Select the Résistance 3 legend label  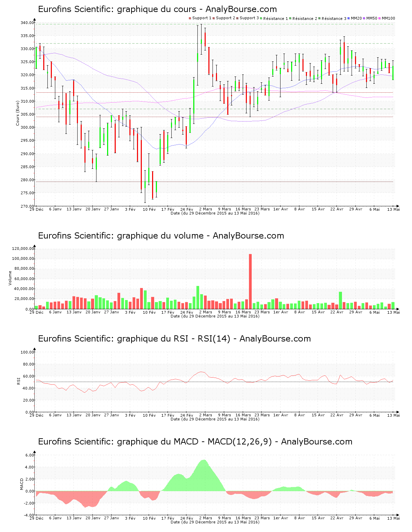coord(334,19)
